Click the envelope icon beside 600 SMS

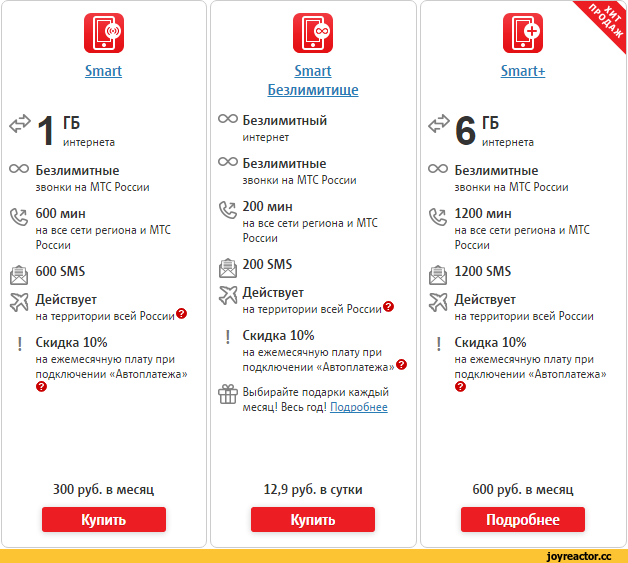pyautogui.click(x=19, y=275)
